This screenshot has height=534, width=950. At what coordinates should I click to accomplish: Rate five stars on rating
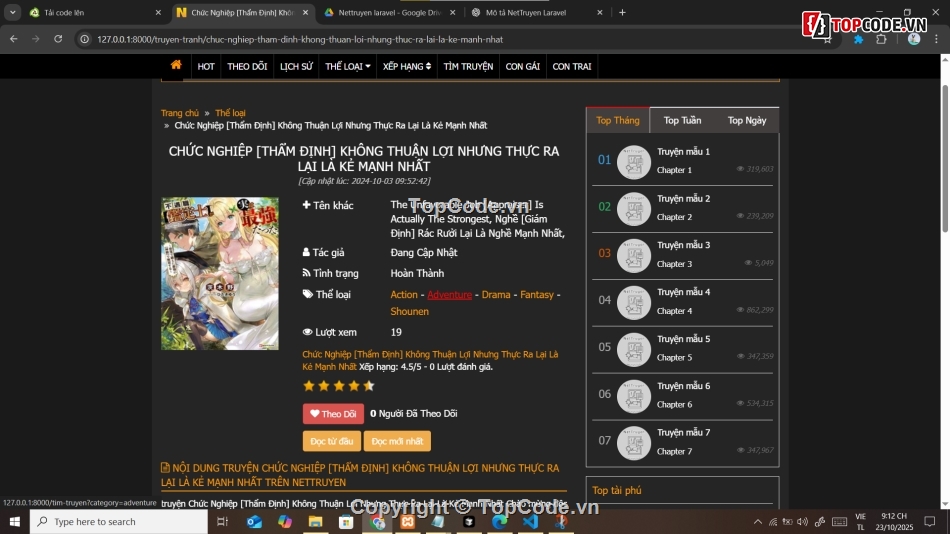pyautogui.click(x=368, y=385)
